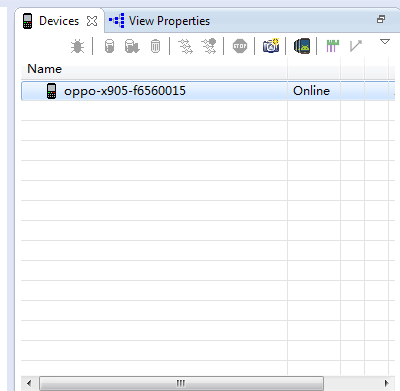Click the Debug process bug icon
This screenshot has width=400, height=391.
77,46
